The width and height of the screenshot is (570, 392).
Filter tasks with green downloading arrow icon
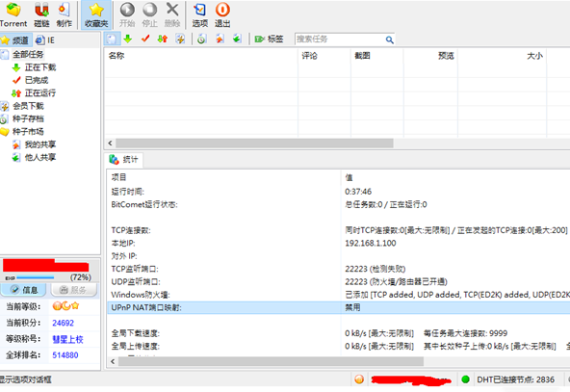pyautogui.click(x=128, y=39)
